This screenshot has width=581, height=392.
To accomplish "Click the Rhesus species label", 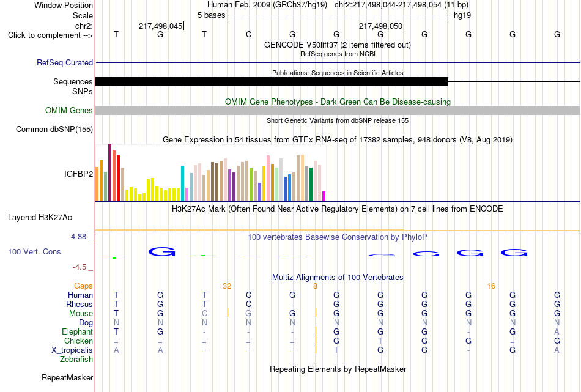I will (80, 304).
